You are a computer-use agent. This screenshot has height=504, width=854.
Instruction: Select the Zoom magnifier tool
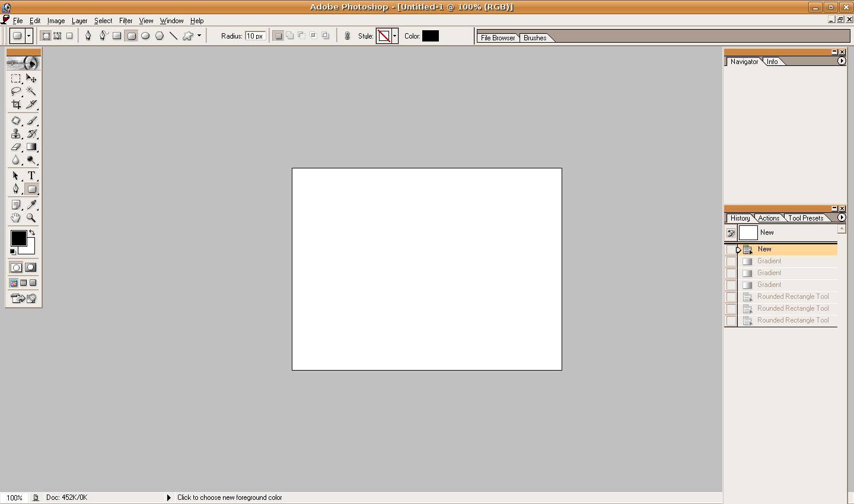coord(31,218)
